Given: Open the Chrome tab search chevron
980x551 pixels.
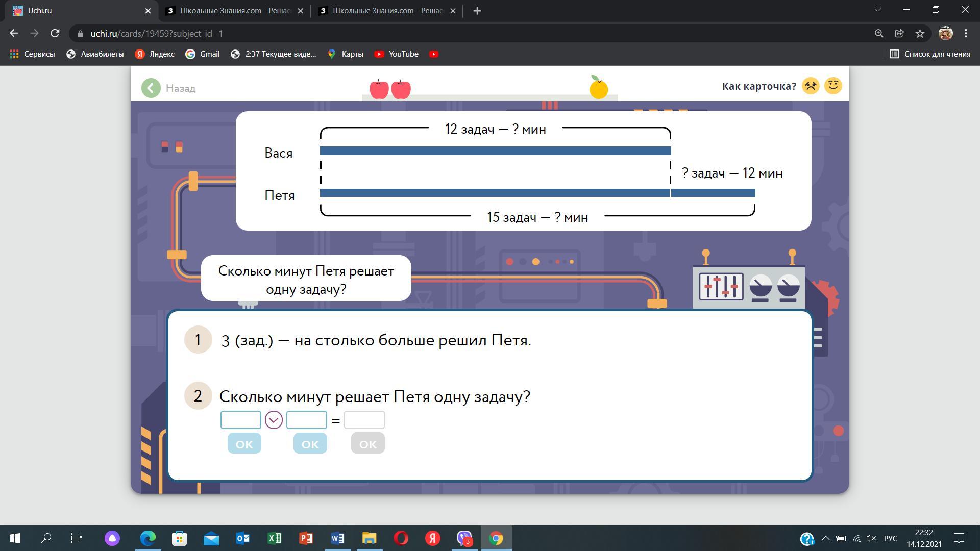Looking at the screenshot, I should pos(878,10).
